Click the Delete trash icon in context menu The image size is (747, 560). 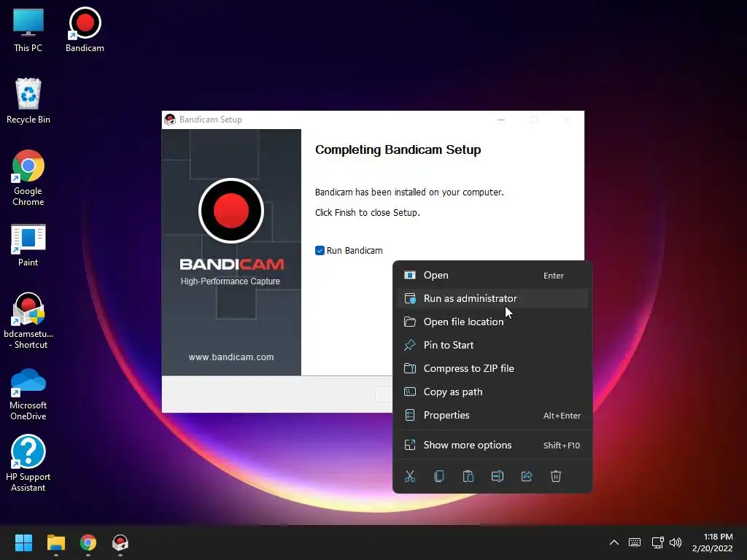(x=555, y=475)
